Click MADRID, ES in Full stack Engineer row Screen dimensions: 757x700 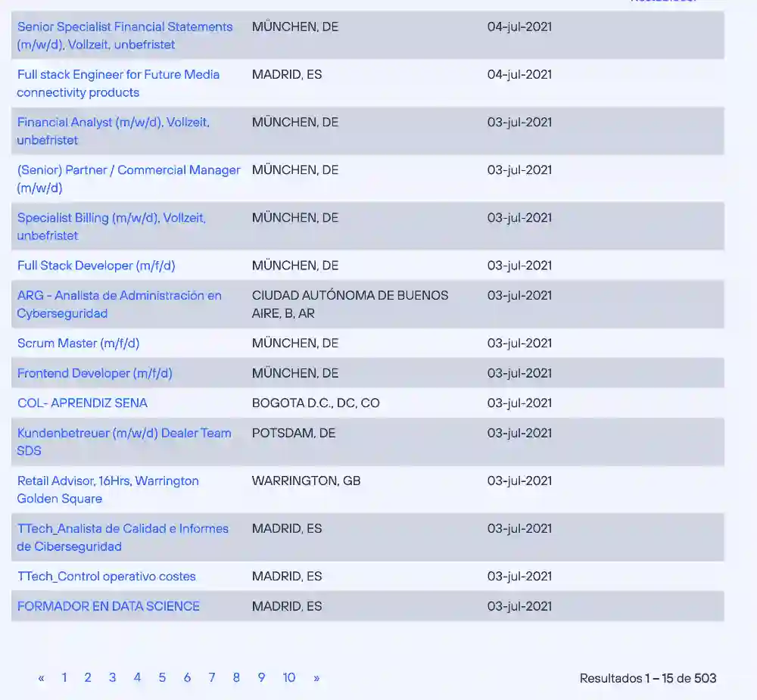[287, 74]
